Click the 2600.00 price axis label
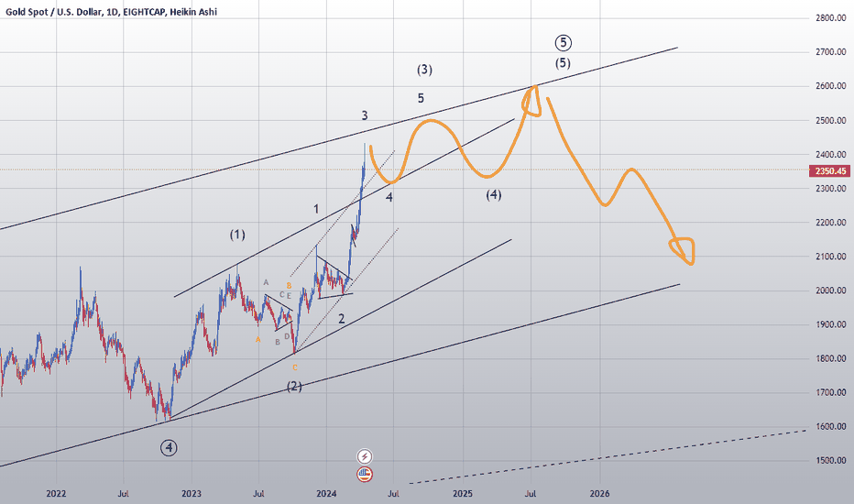The height and width of the screenshot is (504, 854). (x=830, y=86)
